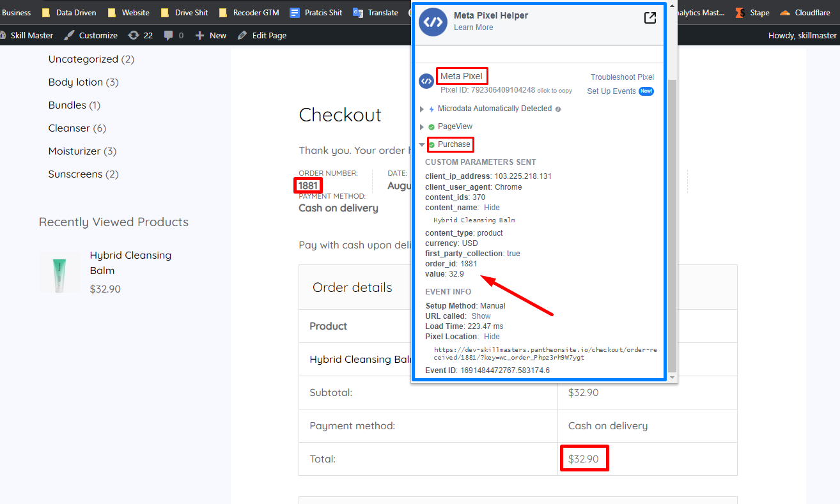Open the Recoder GTM bookmark folder
This screenshot has width=840, height=504.
tap(249, 12)
